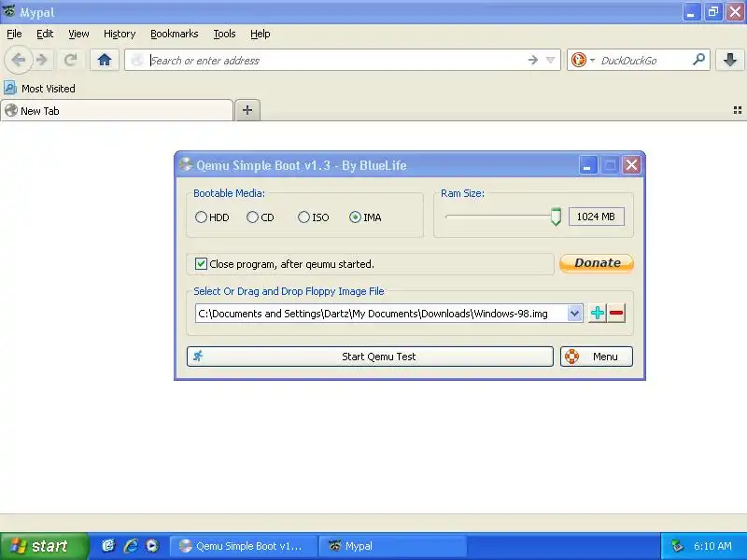Open the Mypal downloads arrow button
747x560 pixels.
tap(730, 60)
